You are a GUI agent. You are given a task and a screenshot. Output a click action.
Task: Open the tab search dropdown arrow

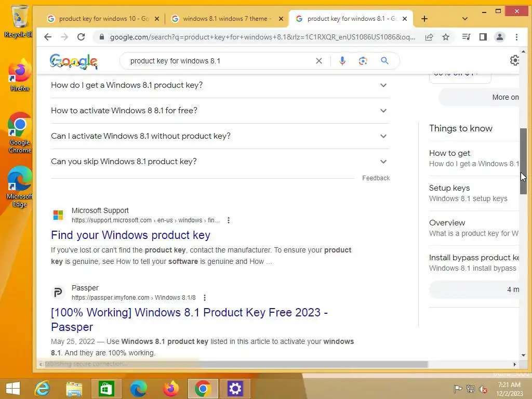point(465,19)
